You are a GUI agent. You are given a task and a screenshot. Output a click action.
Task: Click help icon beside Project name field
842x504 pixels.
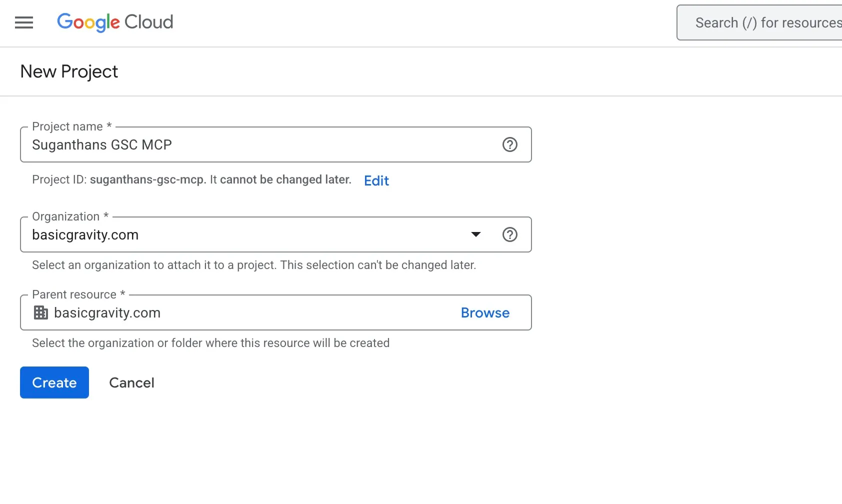click(x=509, y=144)
